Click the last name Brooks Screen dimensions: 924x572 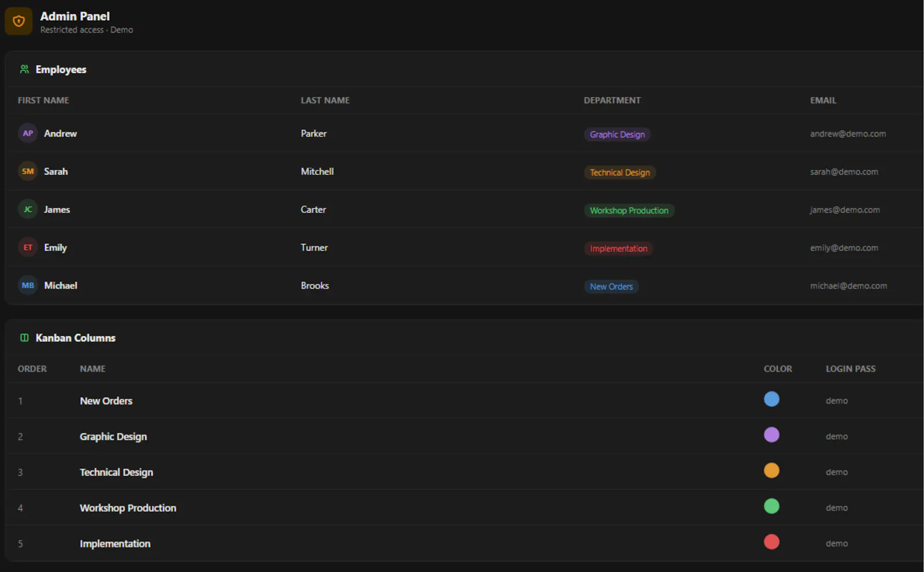point(315,285)
